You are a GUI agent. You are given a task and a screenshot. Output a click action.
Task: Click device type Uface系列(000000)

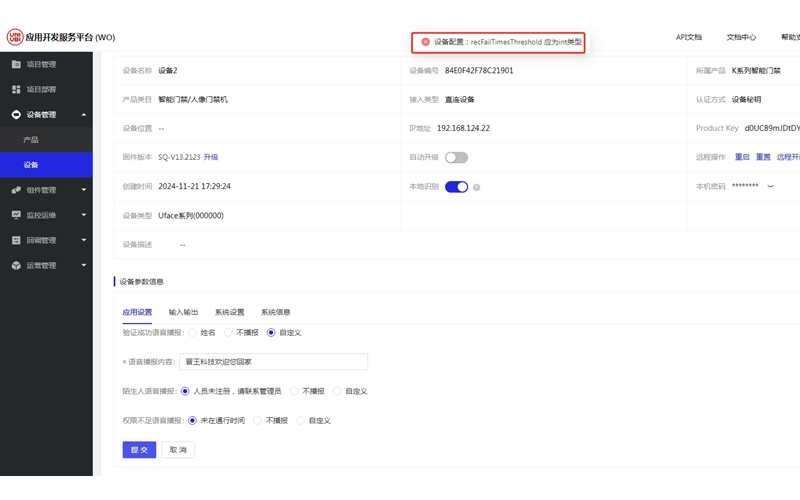pos(191,216)
